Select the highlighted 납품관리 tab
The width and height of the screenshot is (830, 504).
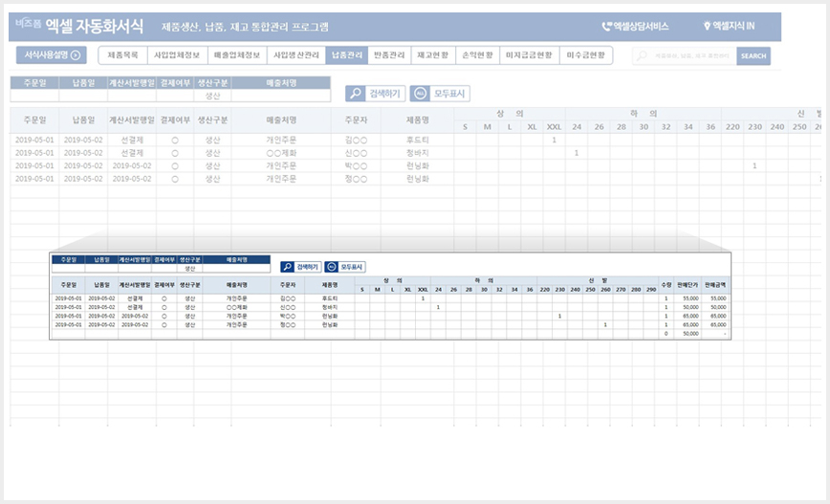point(347,55)
